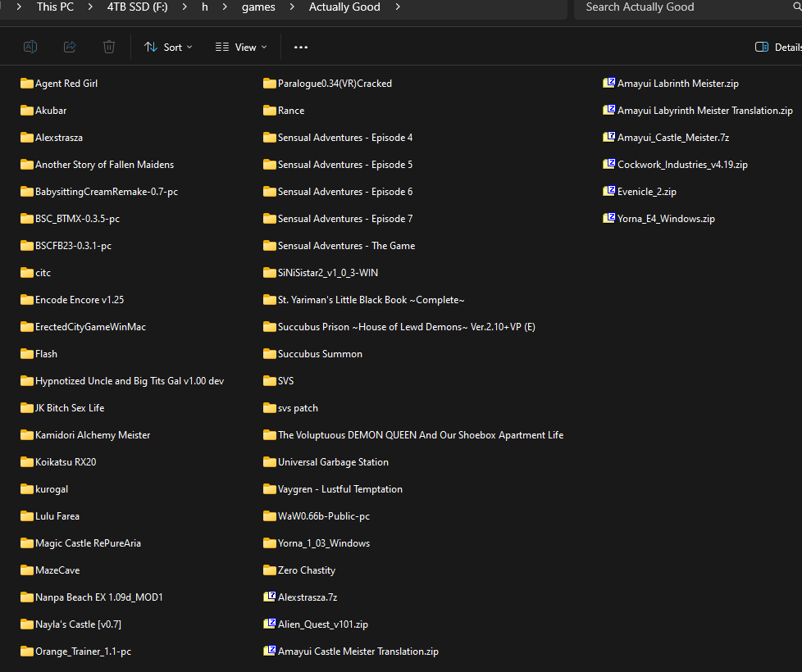The height and width of the screenshot is (672, 802).
Task: Select the Lulu Farea folder icon
Action: (26, 516)
